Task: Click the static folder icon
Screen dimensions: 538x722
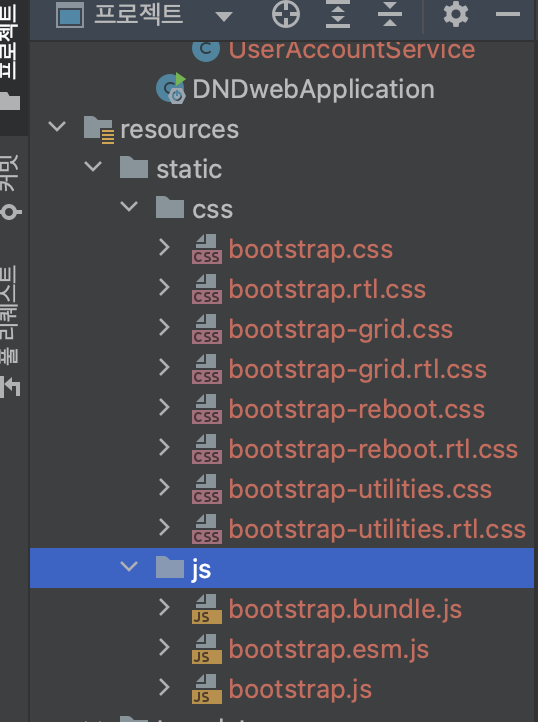Action: coord(134,167)
